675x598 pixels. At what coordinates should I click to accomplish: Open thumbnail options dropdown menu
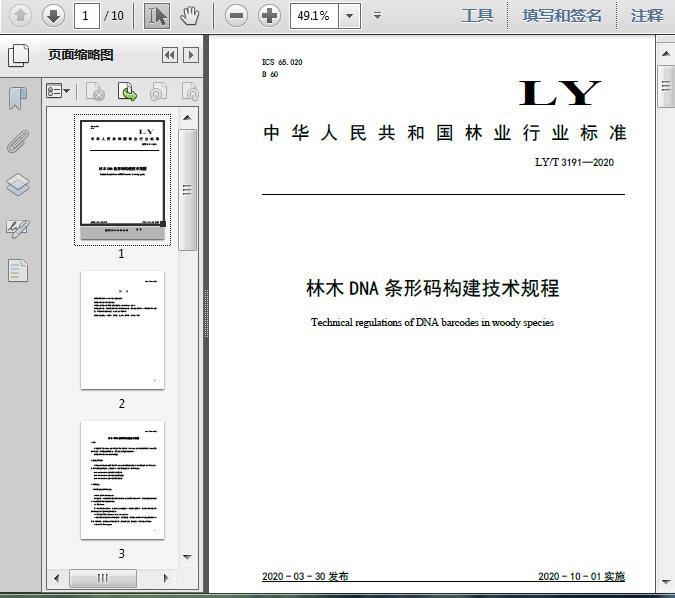(59, 92)
